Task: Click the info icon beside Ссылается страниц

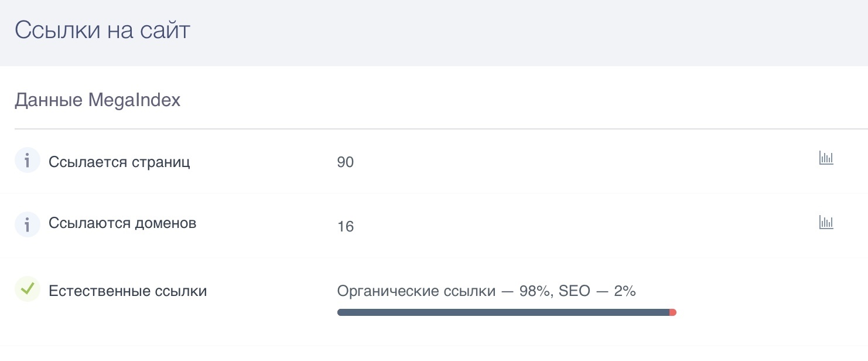Action: (27, 161)
